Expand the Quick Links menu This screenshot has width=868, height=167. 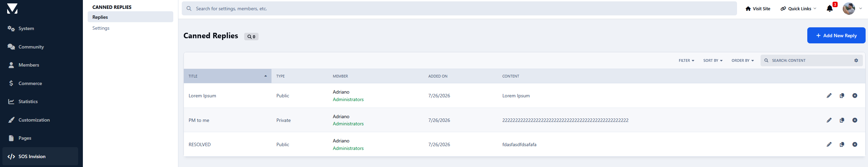click(798, 9)
